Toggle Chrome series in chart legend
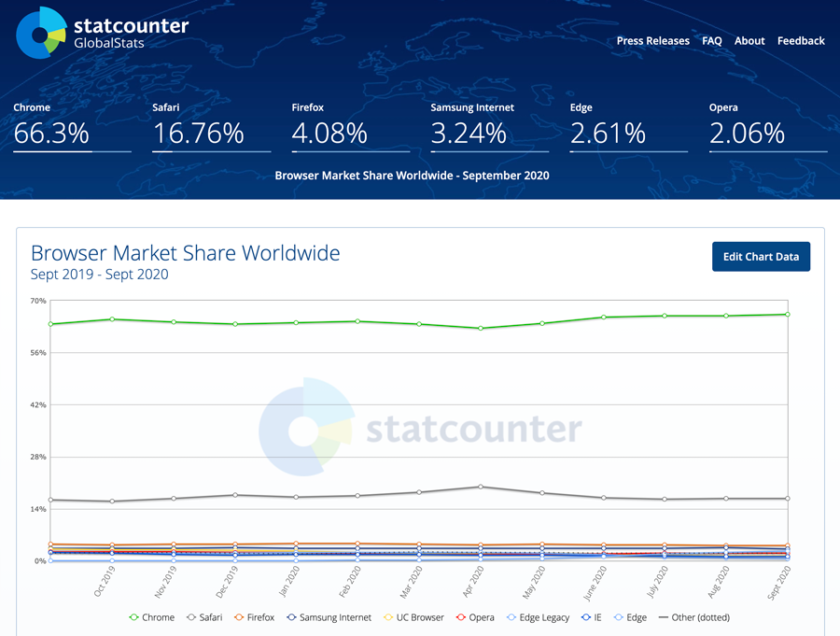 (151, 617)
